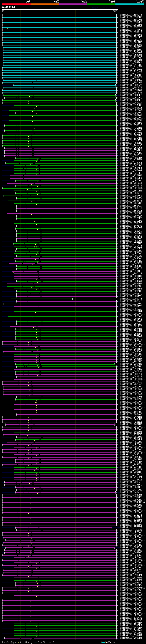Click the label UniRef100_Q7S2P1
Image resolution: width=146 pixels, height=644 pixels.
[x=131, y=221]
